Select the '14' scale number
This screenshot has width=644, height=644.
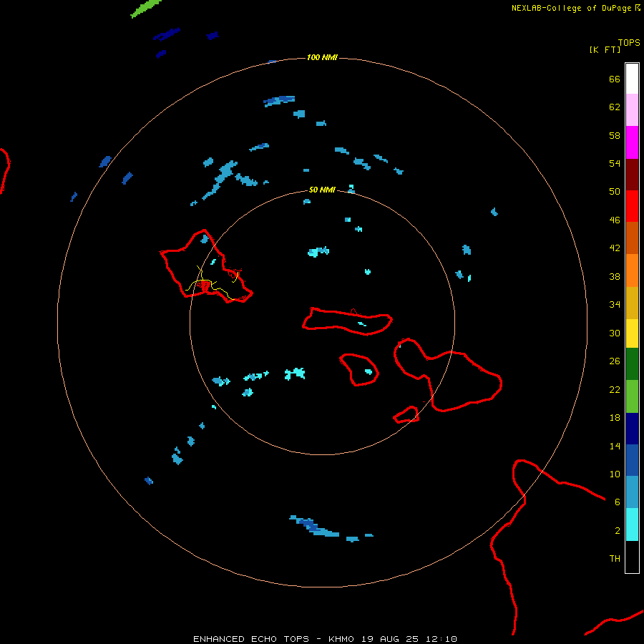pyautogui.click(x=615, y=446)
